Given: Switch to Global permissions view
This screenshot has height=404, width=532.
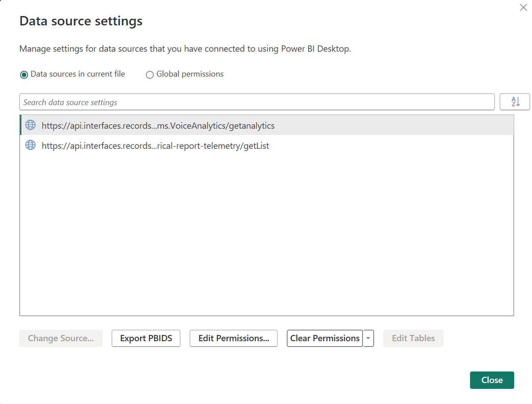Looking at the screenshot, I should pos(150,74).
